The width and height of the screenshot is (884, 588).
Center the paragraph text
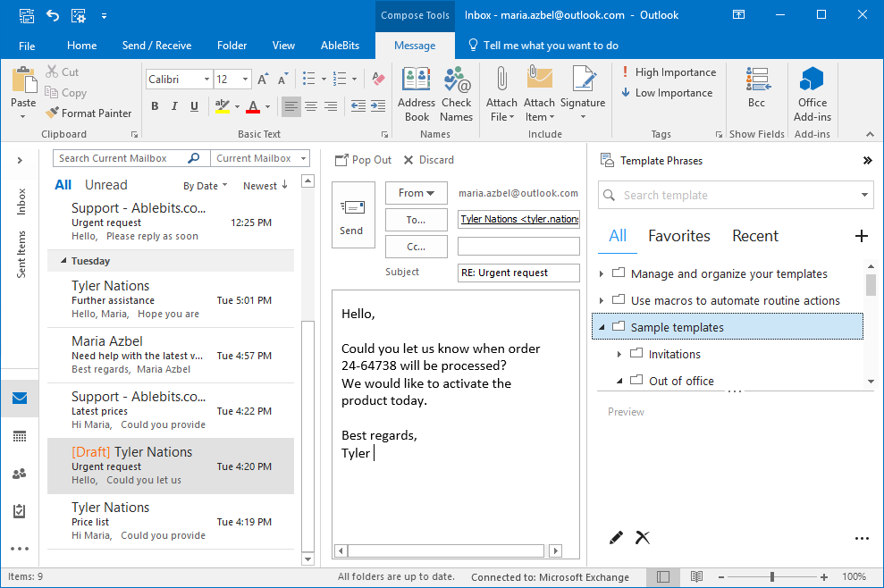pos(311,106)
